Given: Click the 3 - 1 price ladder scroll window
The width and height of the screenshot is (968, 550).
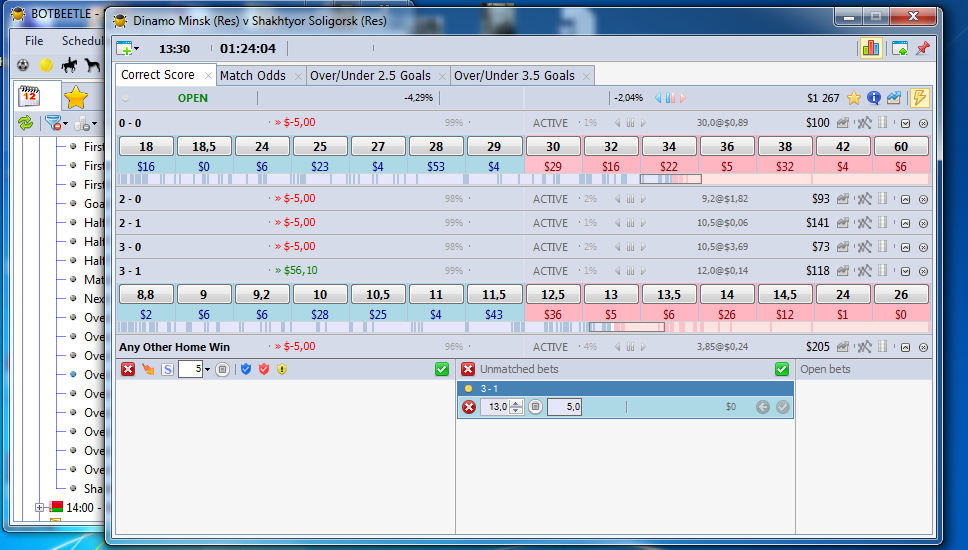Looking at the screenshot, I should [627, 327].
